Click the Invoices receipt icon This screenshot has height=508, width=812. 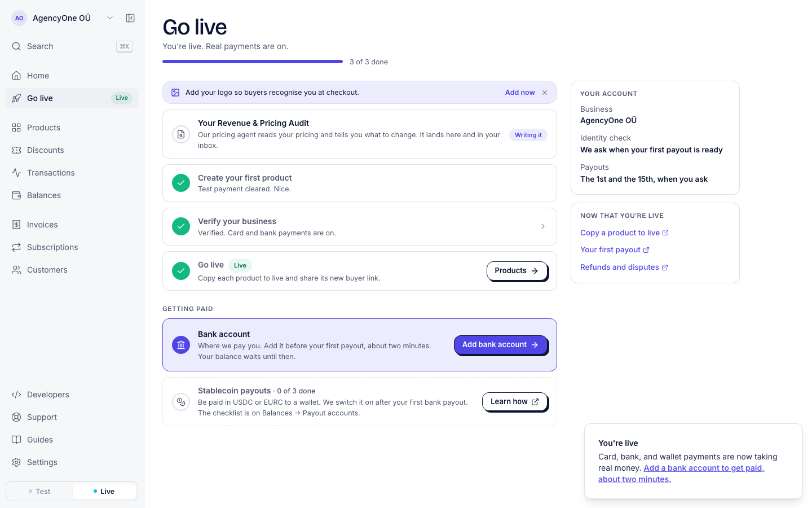click(x=16, y=225)
